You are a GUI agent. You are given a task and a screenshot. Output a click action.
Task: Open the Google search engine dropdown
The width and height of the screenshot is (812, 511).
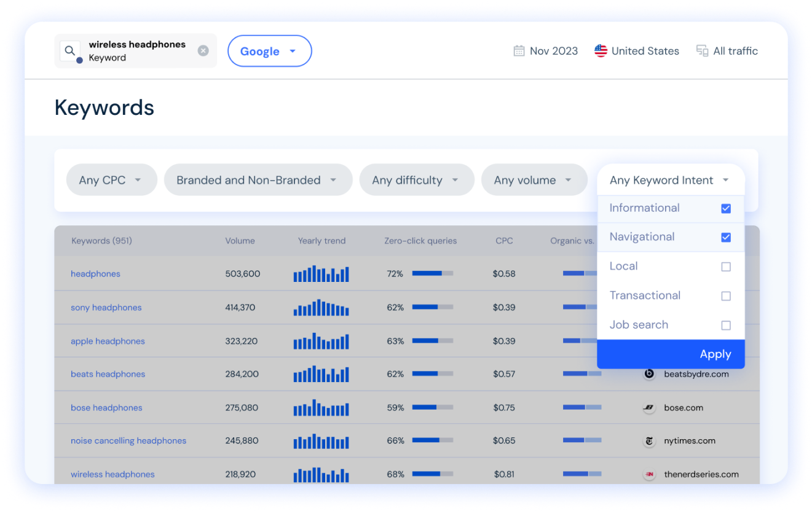pos(269,51)
